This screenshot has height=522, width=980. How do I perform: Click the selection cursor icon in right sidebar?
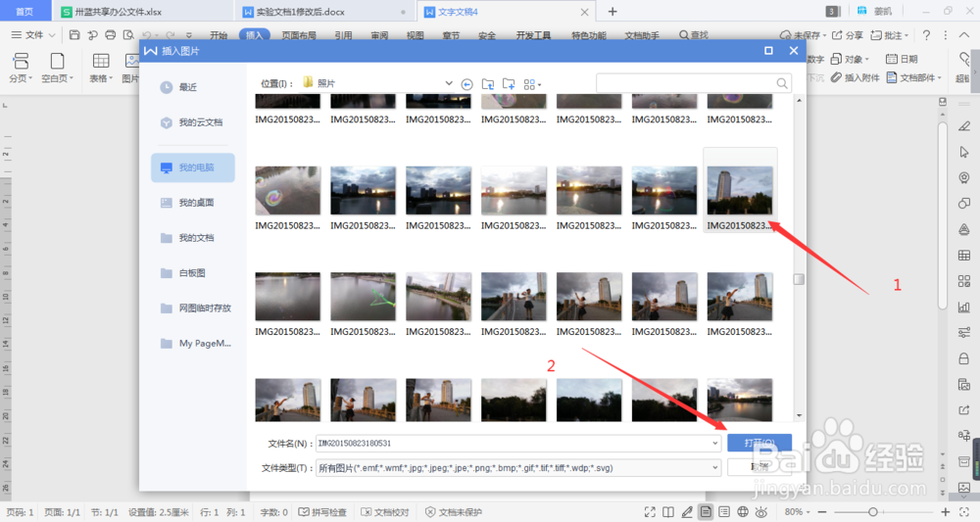(x=964, y=153)
